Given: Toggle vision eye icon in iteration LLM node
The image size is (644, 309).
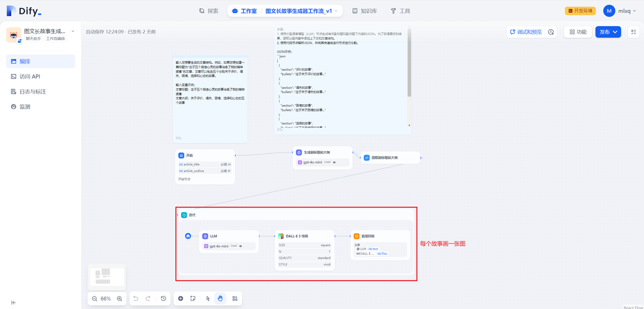Looking at the screenshot, I should click(240, 246).
